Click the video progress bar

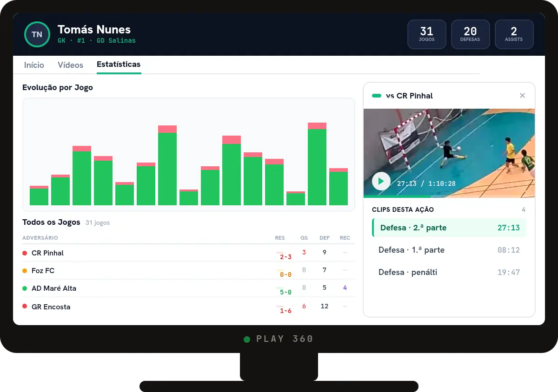(x=449, y=196)
